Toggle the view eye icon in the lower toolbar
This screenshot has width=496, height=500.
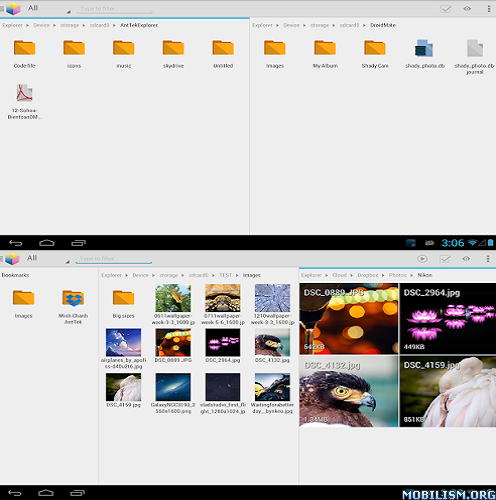tap(466, 258)
